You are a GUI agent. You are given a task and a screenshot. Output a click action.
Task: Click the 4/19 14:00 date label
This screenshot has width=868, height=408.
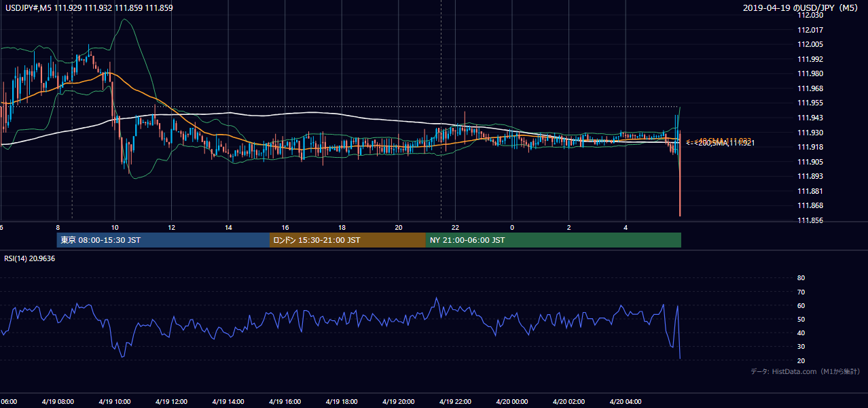point(228,402)
